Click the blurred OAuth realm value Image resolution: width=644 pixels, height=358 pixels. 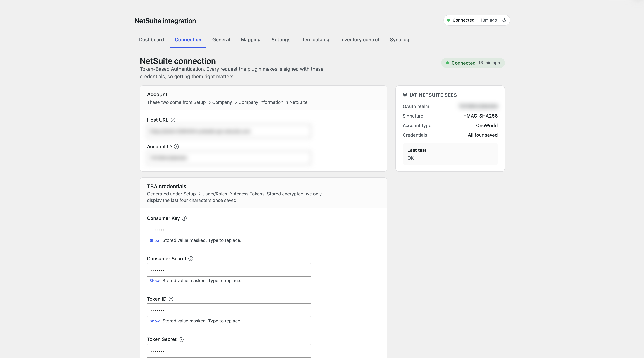tap(478, 106)
